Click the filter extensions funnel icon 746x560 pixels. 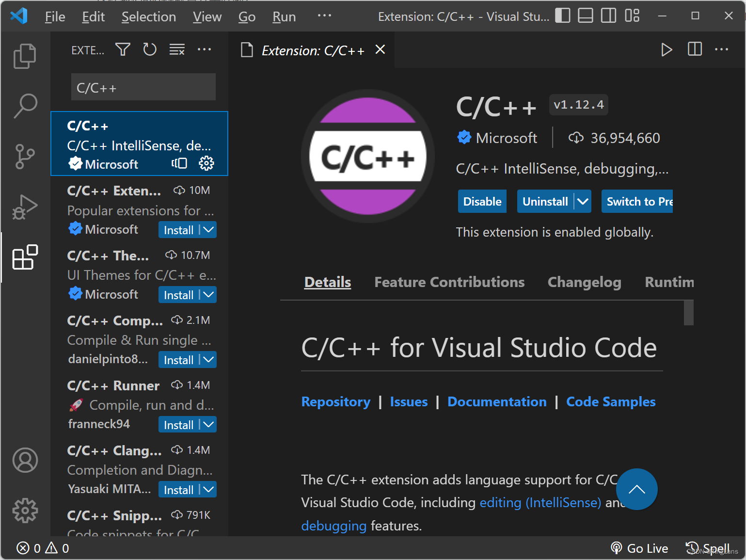[x=123, y=49]
